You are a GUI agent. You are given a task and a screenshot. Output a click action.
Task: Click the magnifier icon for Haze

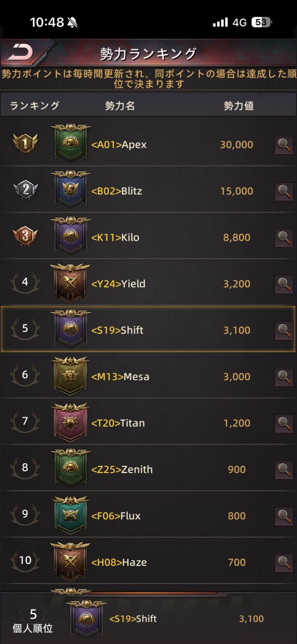[284, 562]
